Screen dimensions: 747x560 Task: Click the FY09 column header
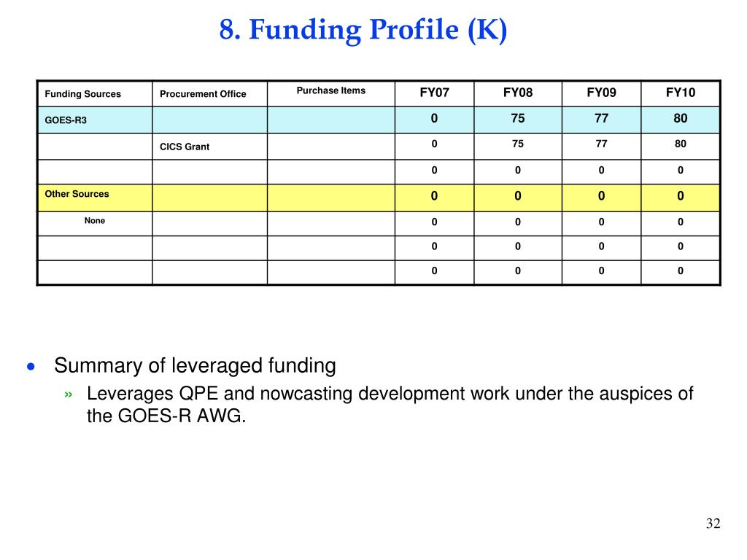pos(601,93)
